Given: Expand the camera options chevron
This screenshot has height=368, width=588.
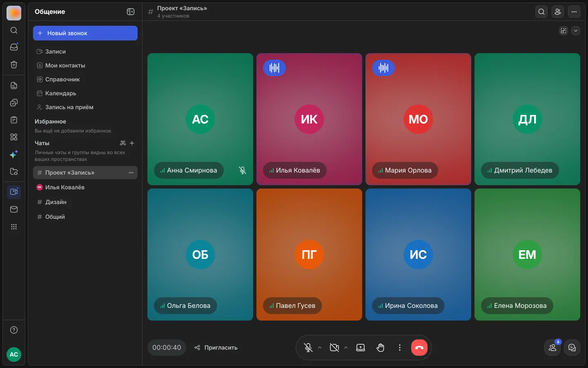Looking at the screenshot, I should (x=346, y=348).
